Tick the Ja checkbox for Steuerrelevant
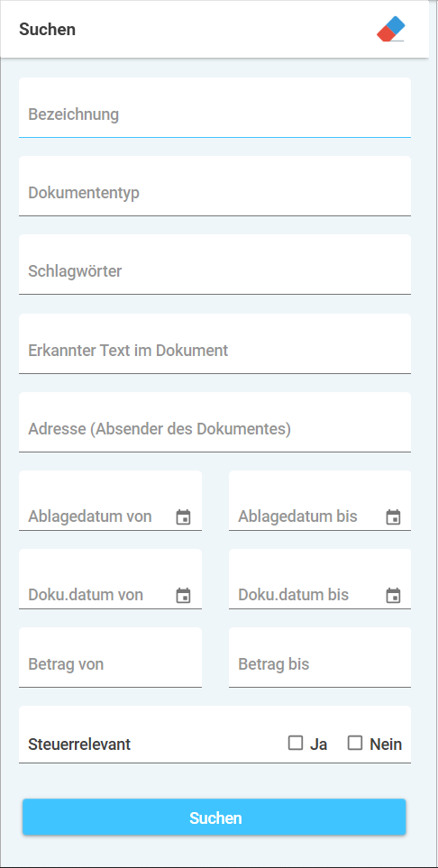Screen dimensions: 438x868 tap(296, 743)
